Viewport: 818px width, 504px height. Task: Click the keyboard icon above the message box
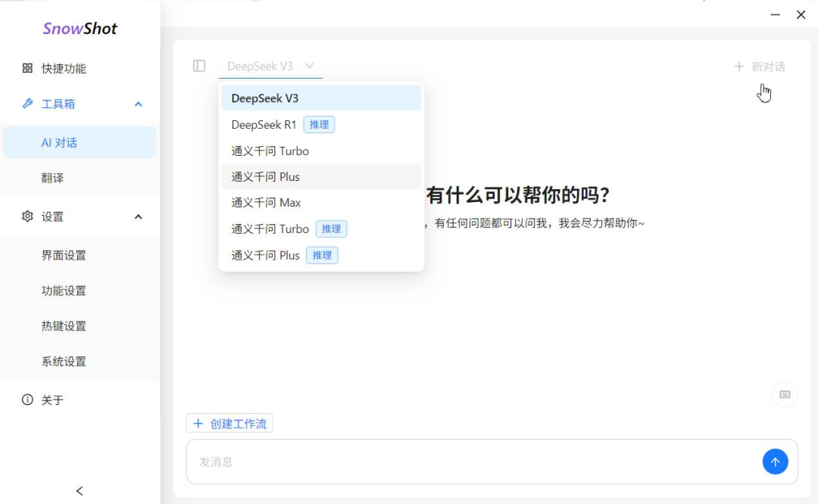click(x=784, y=394)
